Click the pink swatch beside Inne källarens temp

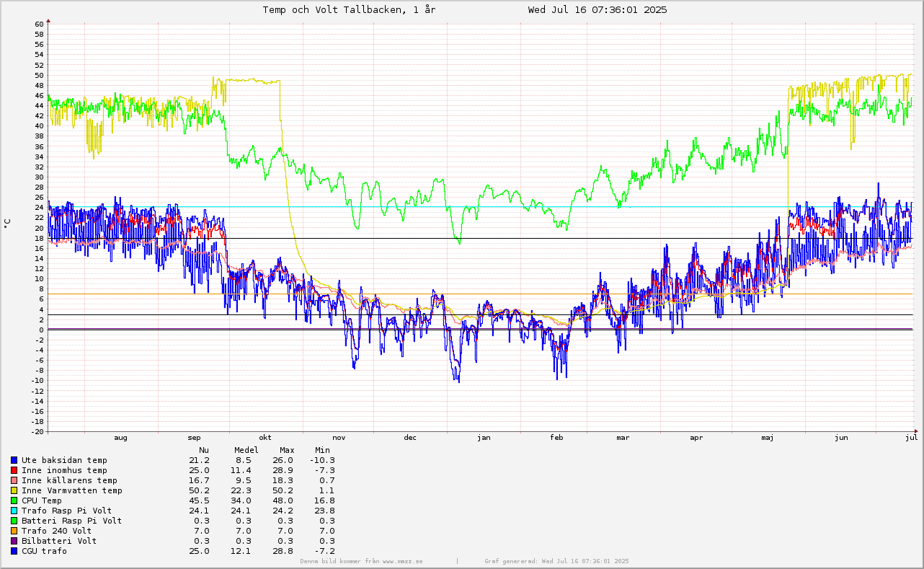pyautogui.click(x=14, y=480)
